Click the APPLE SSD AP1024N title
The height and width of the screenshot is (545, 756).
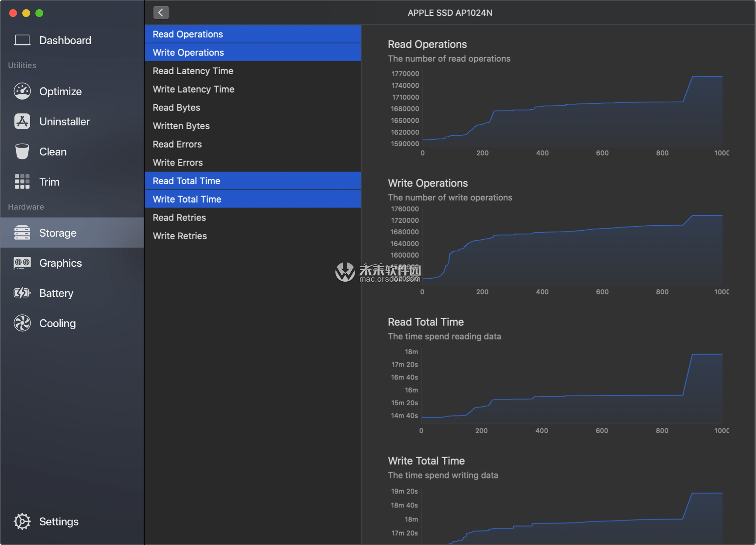point(450,13)
